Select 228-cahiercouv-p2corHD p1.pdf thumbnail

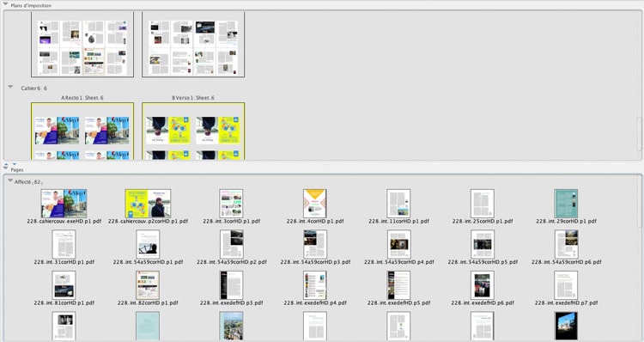pyautogui.click(x=148, y=204)
